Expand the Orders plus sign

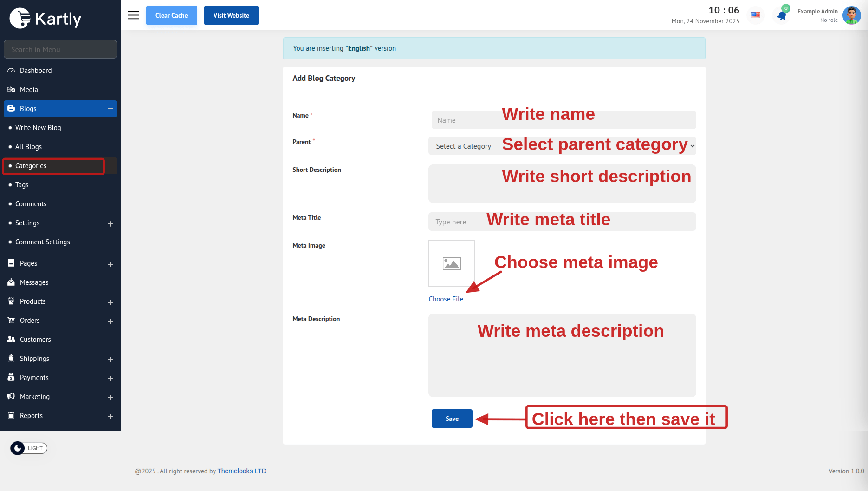(x=110, y=321)
